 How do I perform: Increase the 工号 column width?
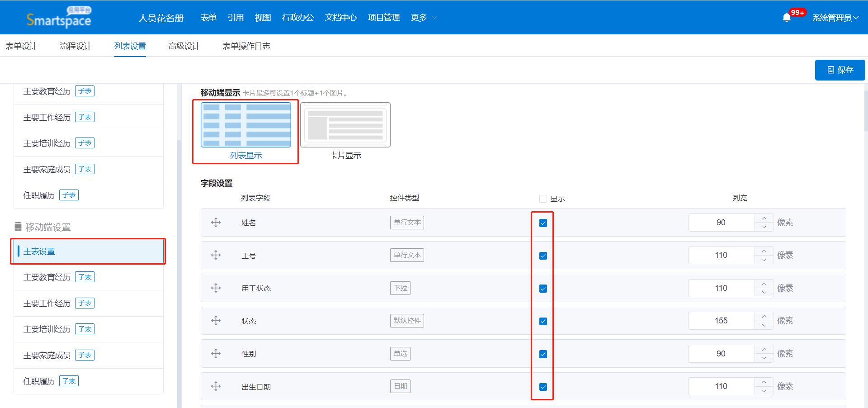coord(764,251)
